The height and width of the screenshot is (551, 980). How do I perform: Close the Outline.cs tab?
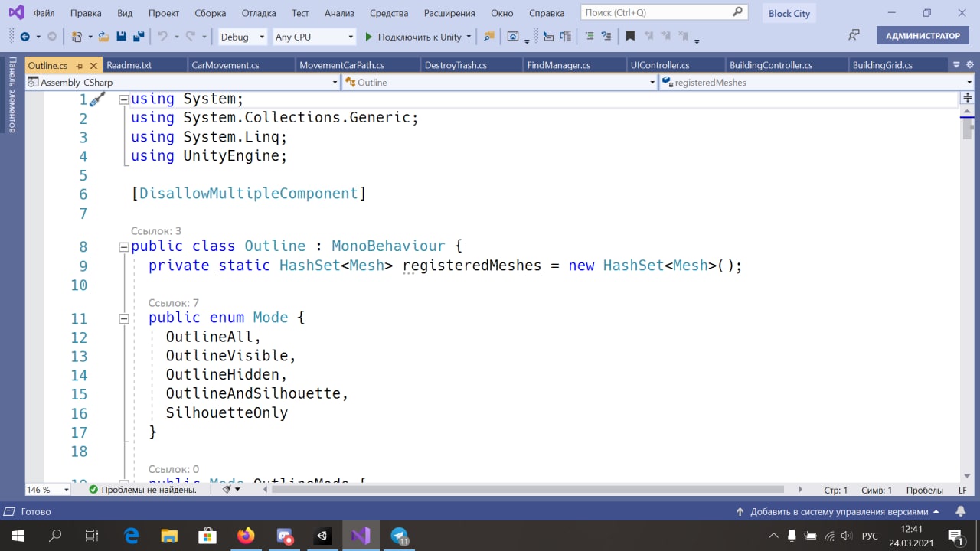pos(93,66)
